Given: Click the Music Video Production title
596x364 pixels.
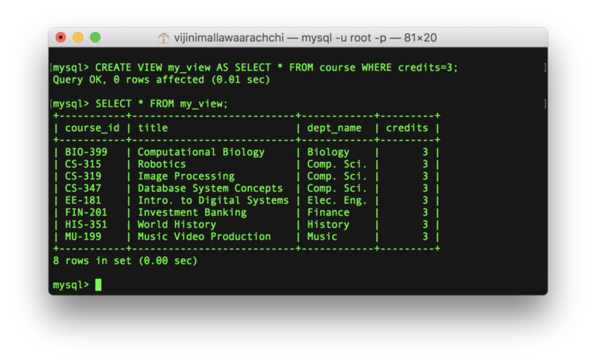Looking at the screenshot, I should [x=204, y=237].
